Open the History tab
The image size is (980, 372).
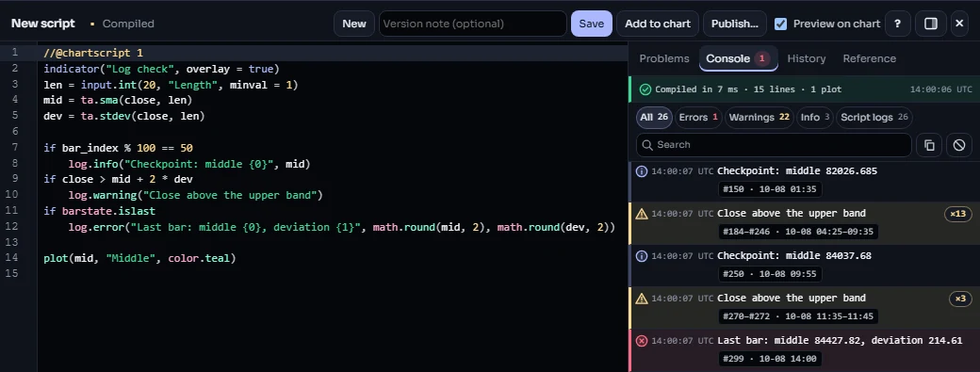click(x=807, y=58)
